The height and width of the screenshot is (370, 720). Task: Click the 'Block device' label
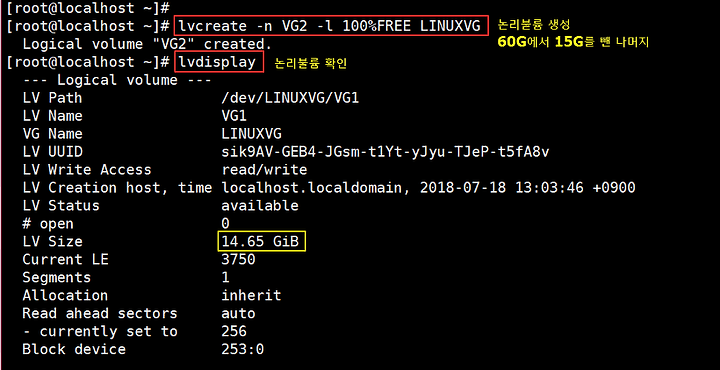[73, 349]
